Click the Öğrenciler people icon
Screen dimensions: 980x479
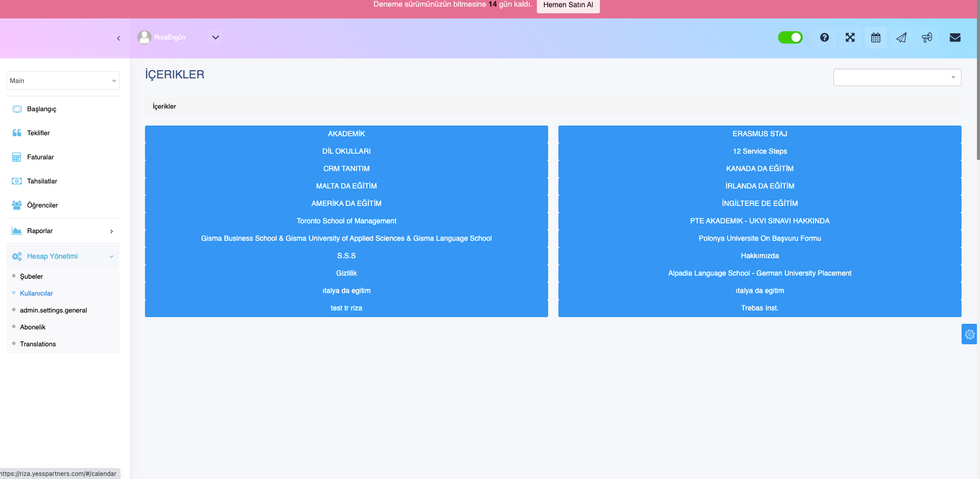(17, 205)
